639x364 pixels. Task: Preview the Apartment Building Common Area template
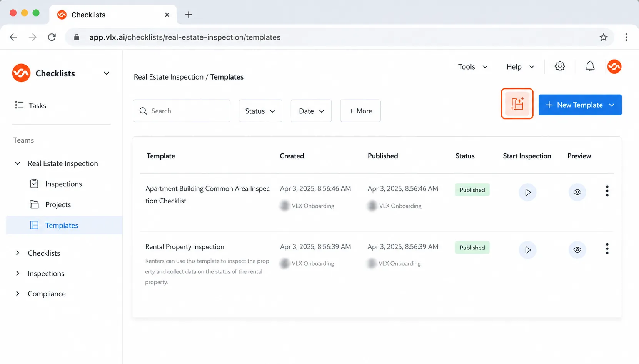tap(577, 192)
